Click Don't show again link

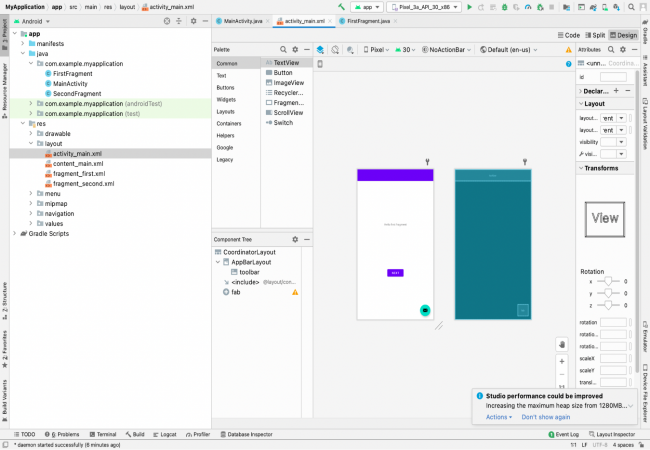coord(544,416)
